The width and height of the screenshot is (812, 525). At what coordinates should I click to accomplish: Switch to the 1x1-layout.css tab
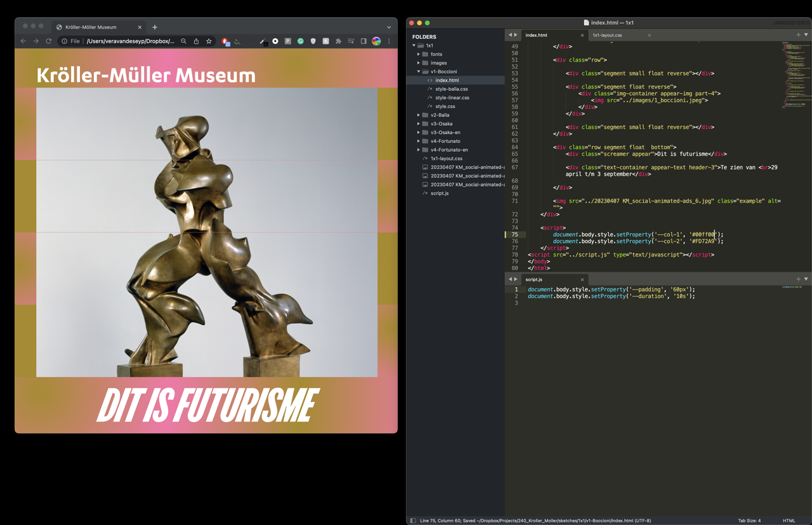point(607,36)
